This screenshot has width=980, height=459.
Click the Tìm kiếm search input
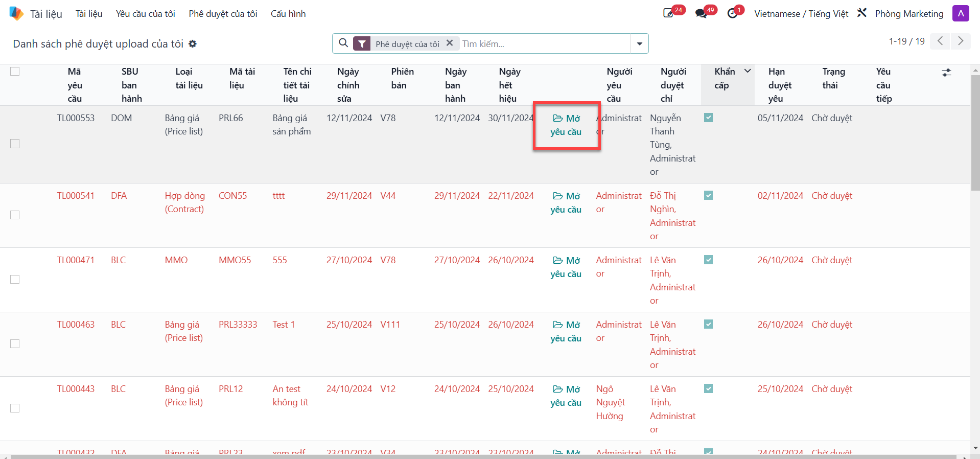544,44
